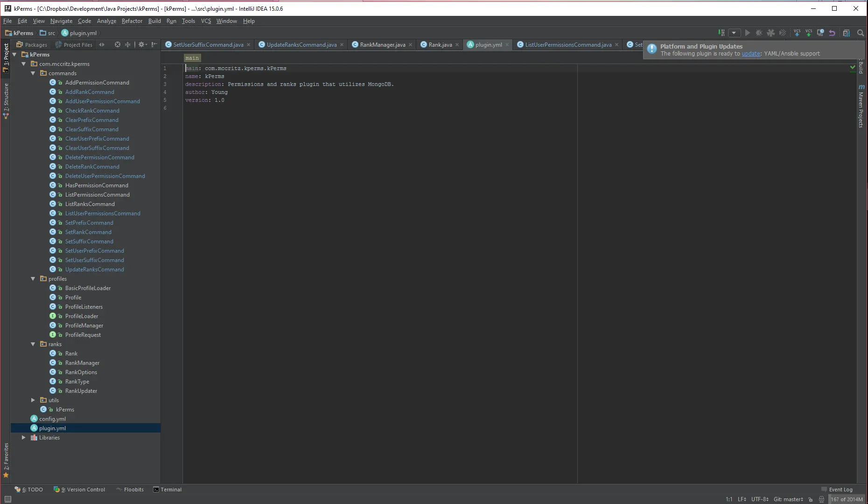Switch to the Project Files view tab
Image resolution: width=868 pixels, height=504 pixels.
coord(74,45)
